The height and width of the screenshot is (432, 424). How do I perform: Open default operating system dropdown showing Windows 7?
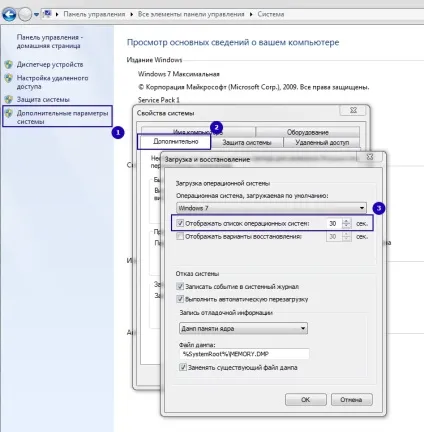(271, 208)
